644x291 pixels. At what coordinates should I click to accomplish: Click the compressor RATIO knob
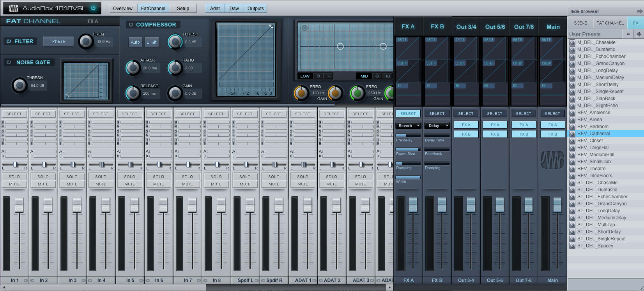coord(175,68)
